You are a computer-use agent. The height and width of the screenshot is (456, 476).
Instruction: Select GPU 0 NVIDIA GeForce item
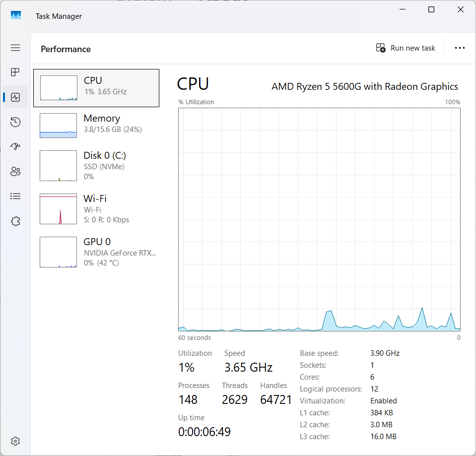click(x=96, y=252)
